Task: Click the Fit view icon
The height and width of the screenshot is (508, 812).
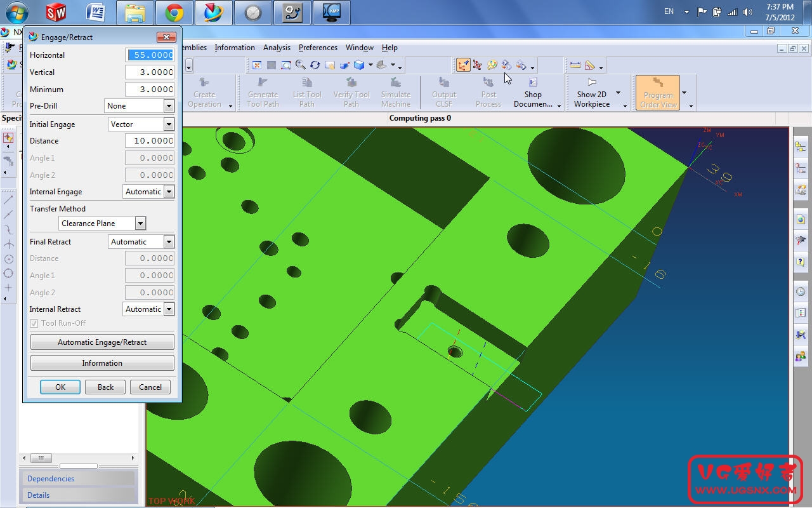Action: [x=257, y=65]
